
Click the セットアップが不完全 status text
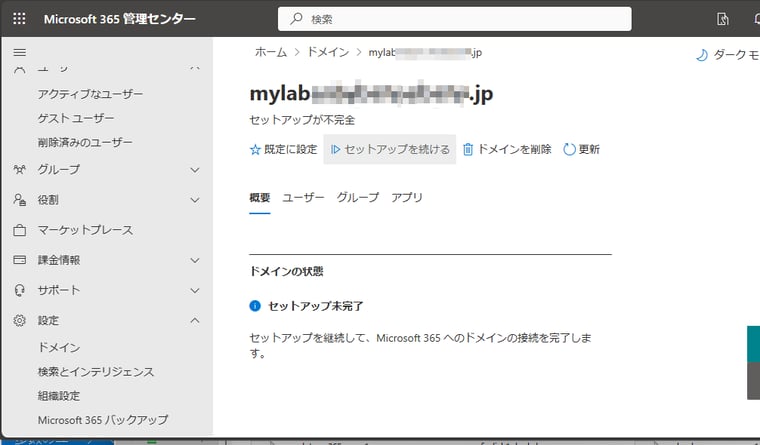pos(302,120)
